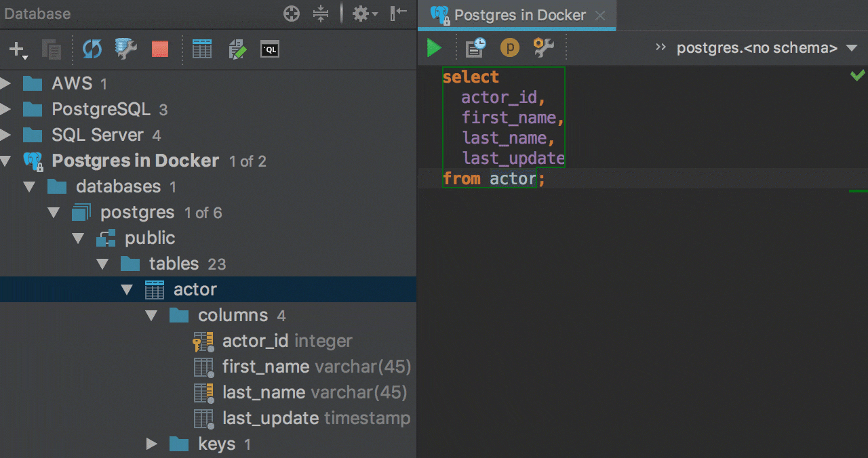
Task: Click the red Stop icon in the toolbar
Action: (159, 49)
